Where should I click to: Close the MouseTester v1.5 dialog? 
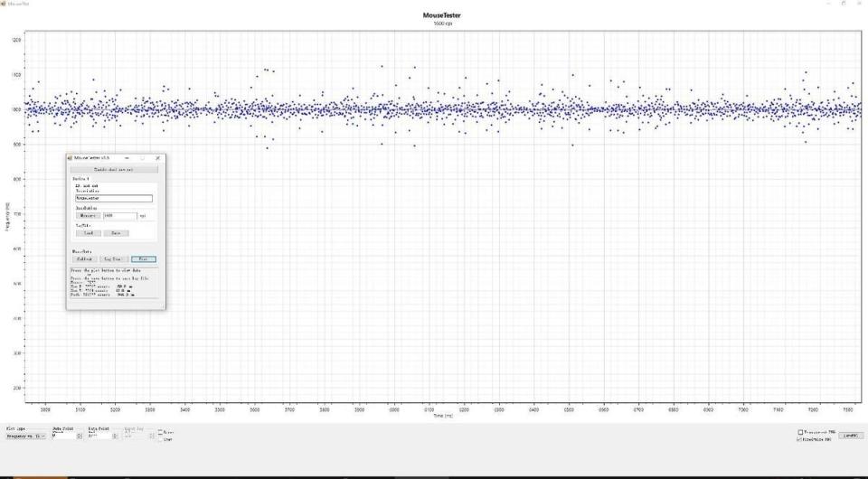tap(157, 158)
